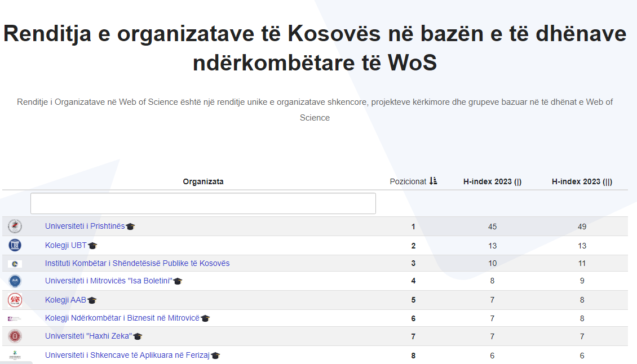Focus the Organizata search filter field
This screenshot has height=364, width=637.
[x=203, y=203]
